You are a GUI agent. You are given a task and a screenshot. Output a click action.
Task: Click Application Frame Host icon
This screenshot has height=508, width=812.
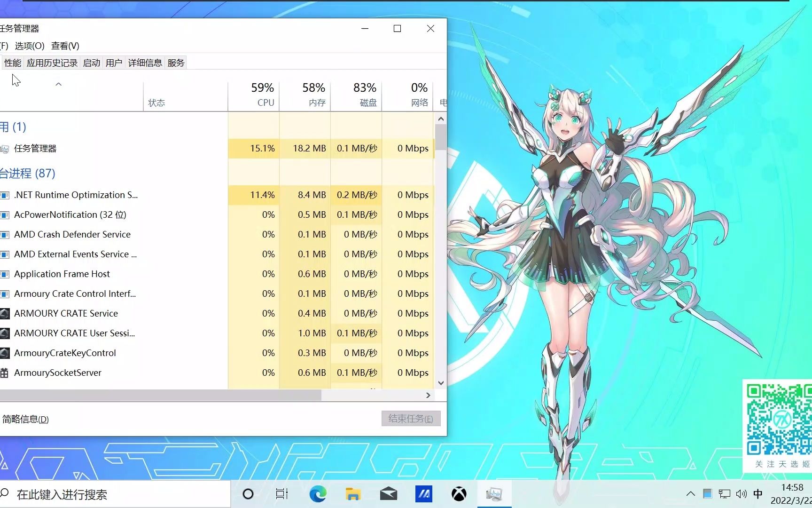[4, 274]
